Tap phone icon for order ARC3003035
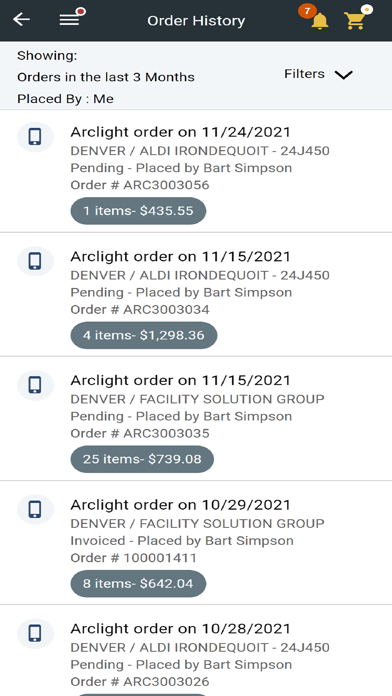This screenshot has height=696, width=392. tap(35, 385)
